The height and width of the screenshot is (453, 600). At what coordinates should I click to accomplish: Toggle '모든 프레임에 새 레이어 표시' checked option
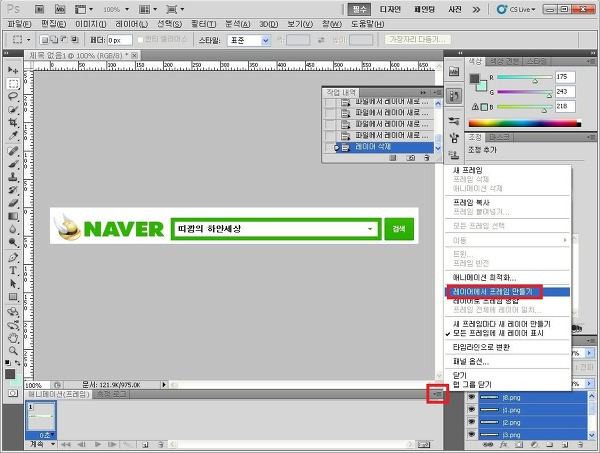click(498, 333)
